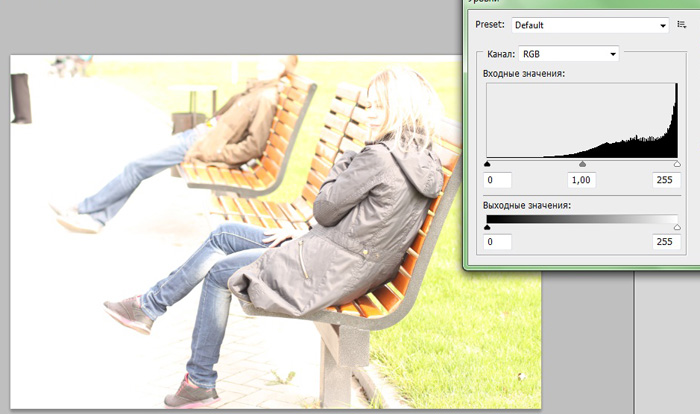Click the gray midtone gamma slider

[x=582, y=164]
